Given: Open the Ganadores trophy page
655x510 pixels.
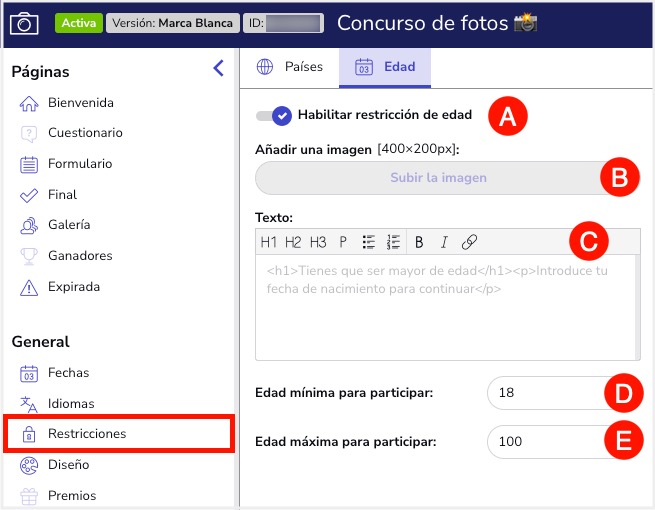Looking at the screenshot, I should click(80, 256).
